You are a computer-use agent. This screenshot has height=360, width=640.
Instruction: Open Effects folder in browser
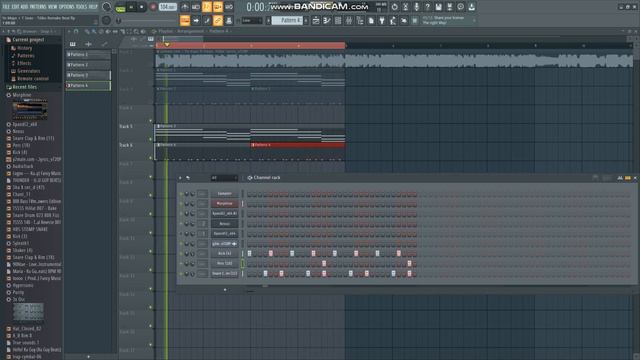pyautogui.click(x=24, y=63)
